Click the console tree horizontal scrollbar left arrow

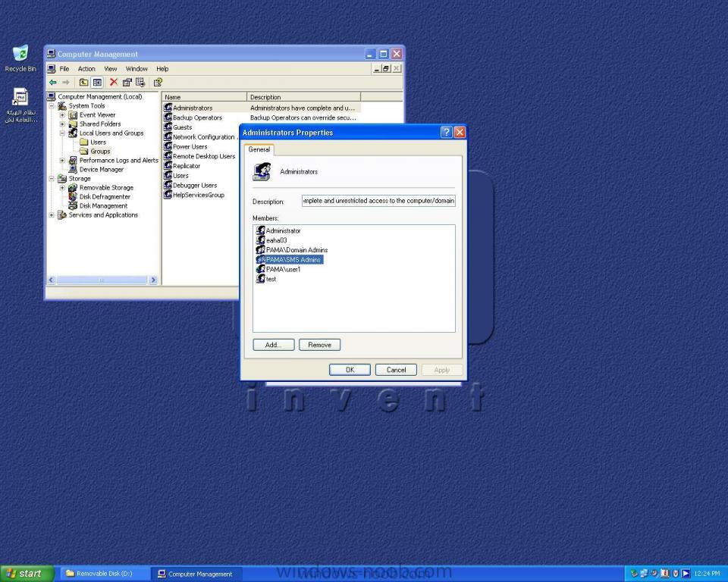tap(52, 280)
